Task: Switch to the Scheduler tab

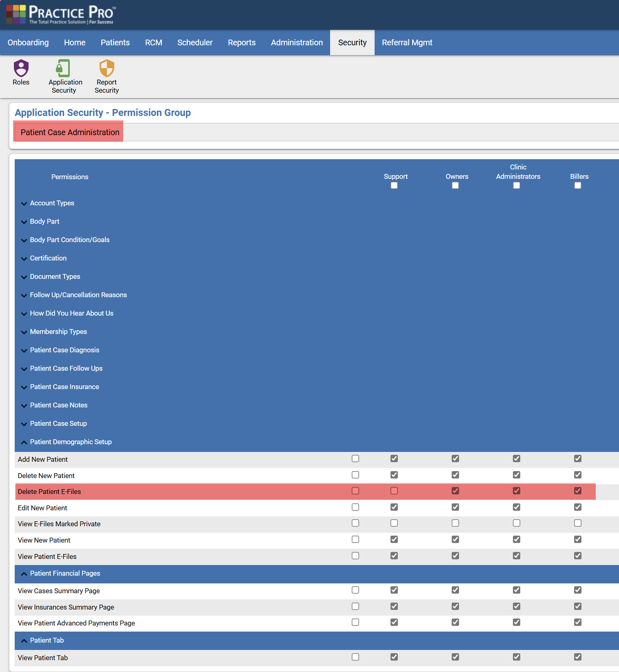Action: point(195,42)
